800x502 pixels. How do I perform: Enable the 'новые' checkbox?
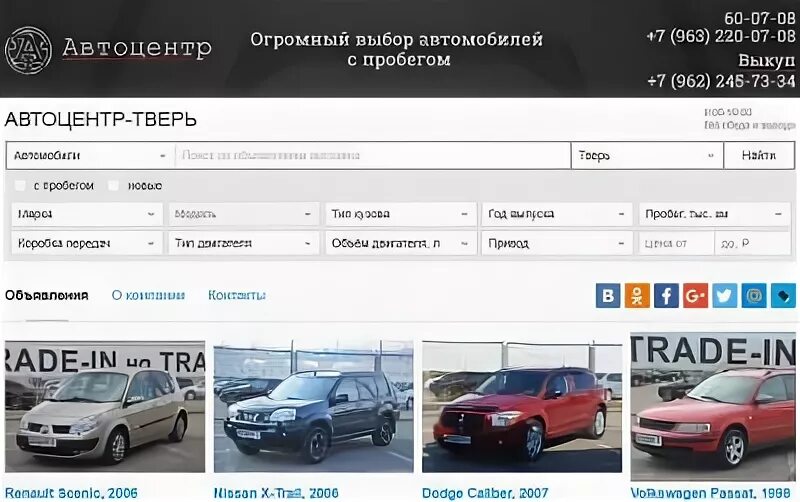113,186
